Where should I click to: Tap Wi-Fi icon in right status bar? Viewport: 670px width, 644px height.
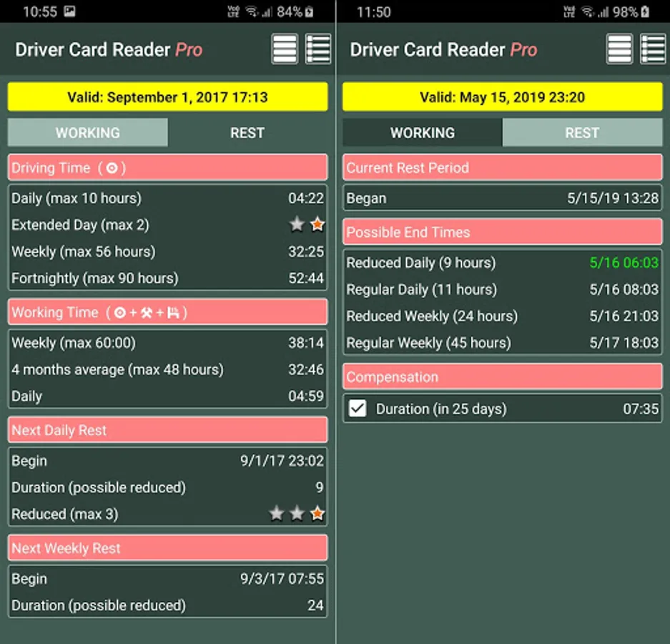point(588,12)
